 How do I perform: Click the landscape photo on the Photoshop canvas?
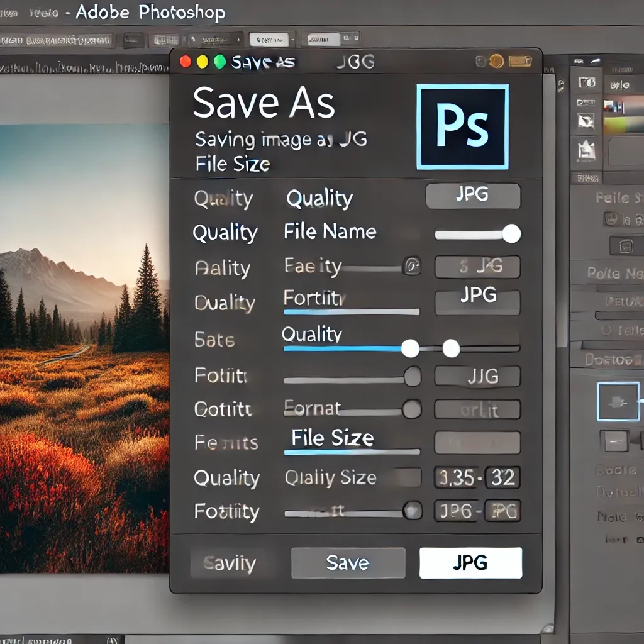coord(84,348)
